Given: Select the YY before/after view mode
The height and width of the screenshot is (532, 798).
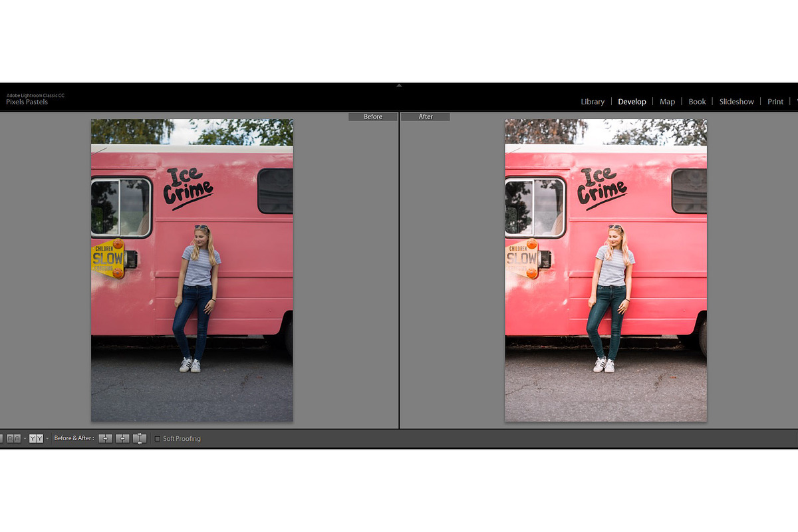Looking at the screenshot, I should point(36,438).
